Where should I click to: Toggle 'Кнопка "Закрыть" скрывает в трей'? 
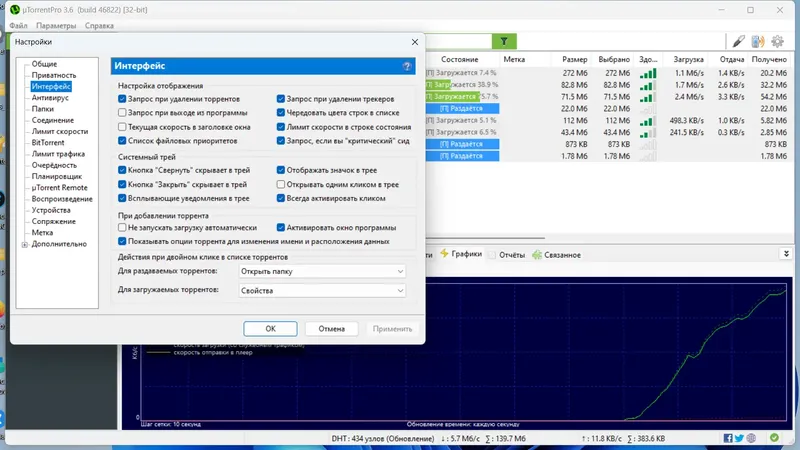[x=122, y=184]
